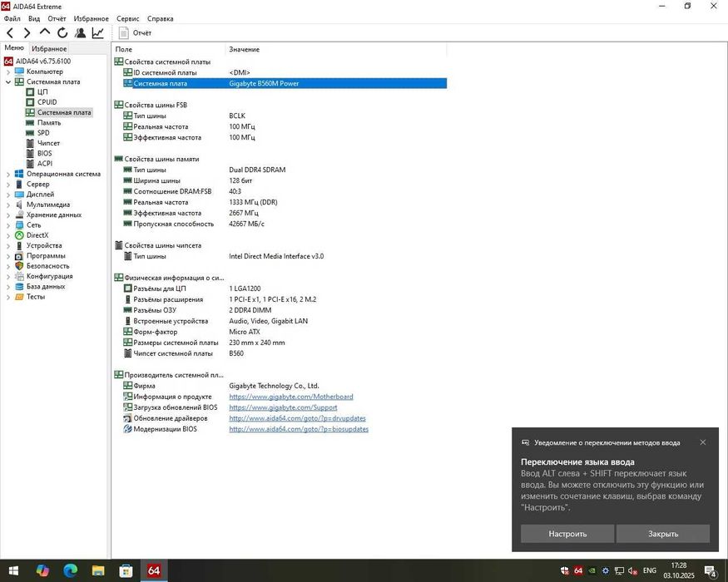Select the ЦП tree item
The image size is (728, 582).
click(42, 92)
